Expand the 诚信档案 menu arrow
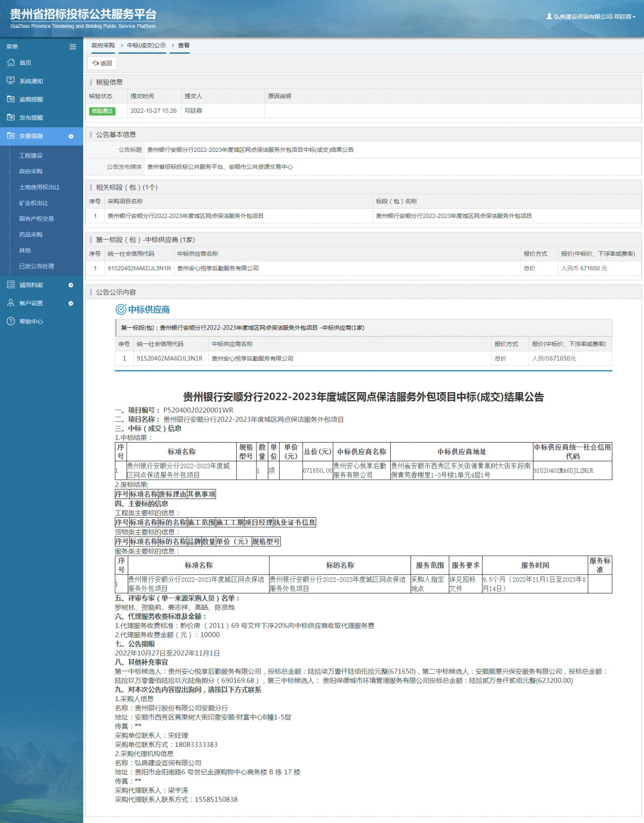 point(71,285)
